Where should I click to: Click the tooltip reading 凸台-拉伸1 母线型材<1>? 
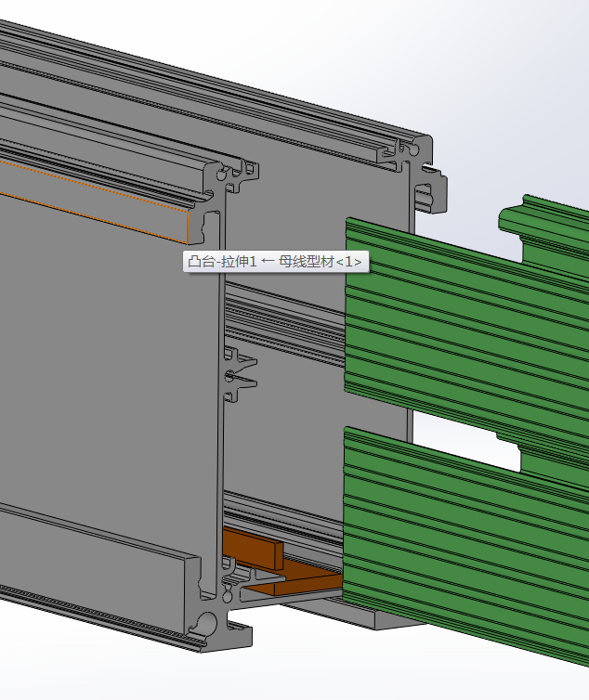coord(275,262)
